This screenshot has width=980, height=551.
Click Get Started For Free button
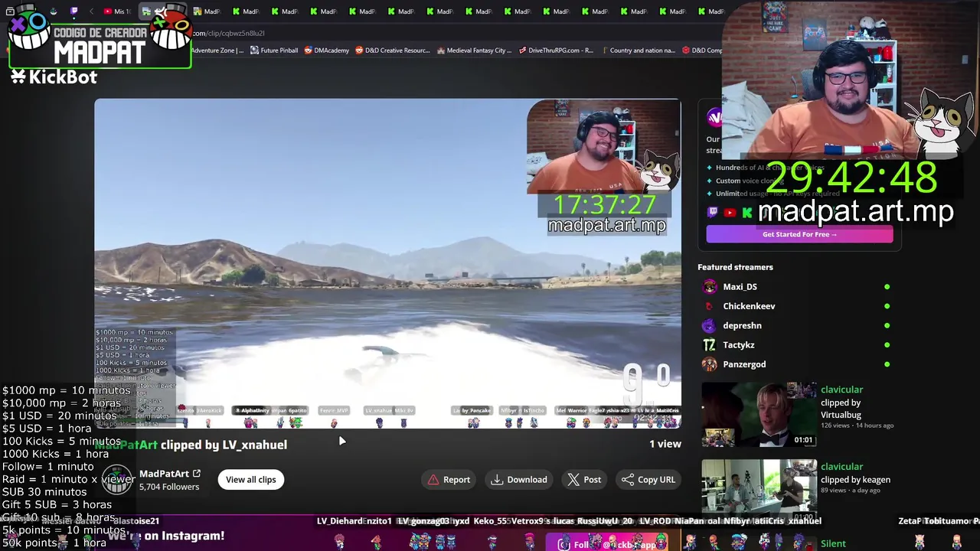799,234
